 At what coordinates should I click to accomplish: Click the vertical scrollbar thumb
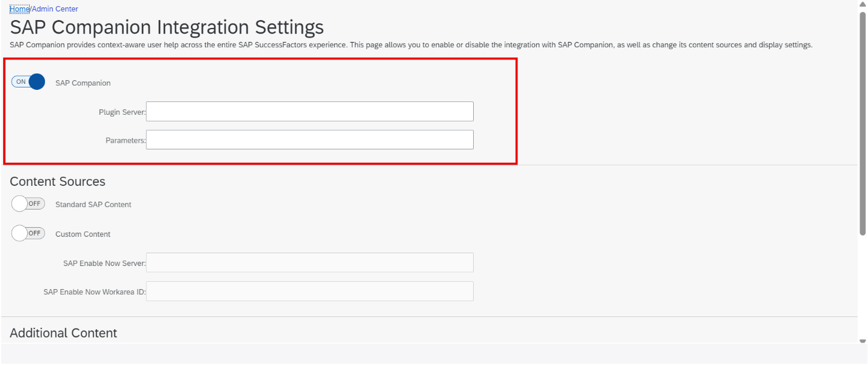coord(863,123)
